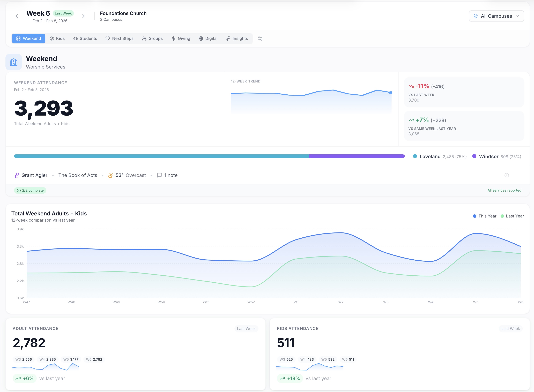Click the All services reported link
The height and width of the screenshot is (392, 534).
(504, 190)
